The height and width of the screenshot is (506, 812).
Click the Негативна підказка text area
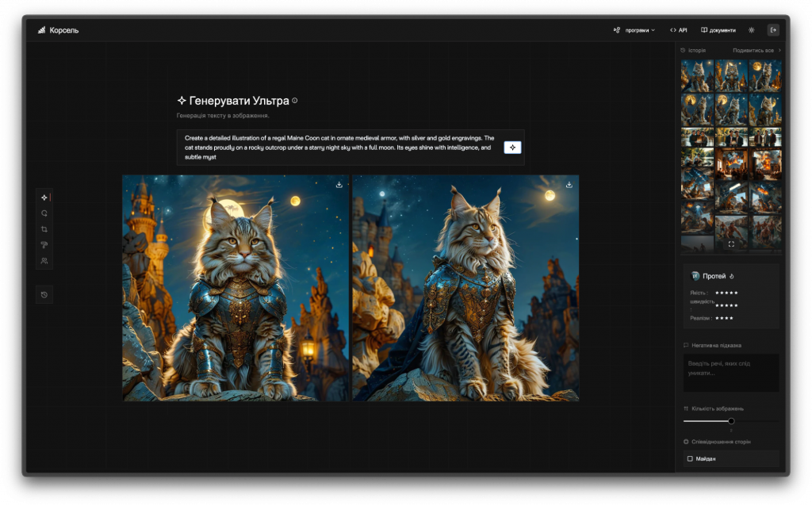coord(731,373)
